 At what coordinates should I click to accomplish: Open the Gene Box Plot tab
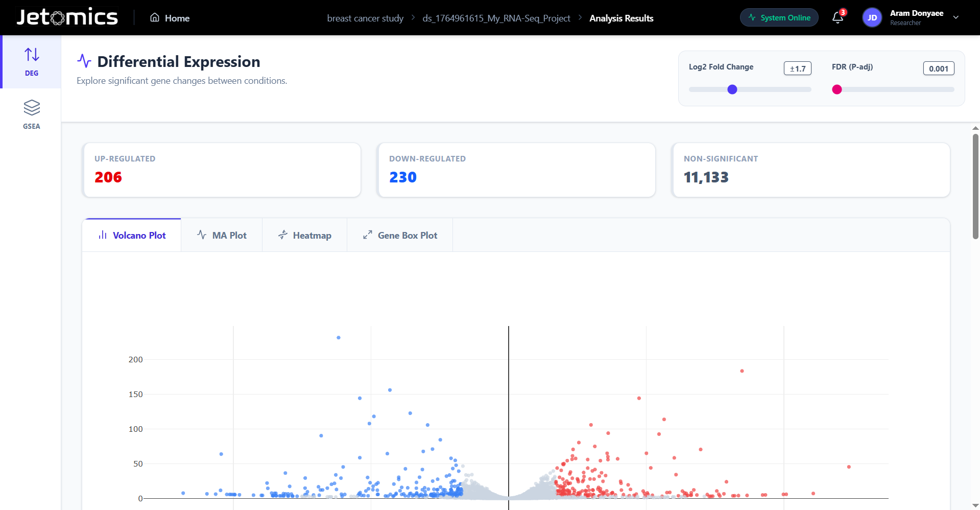point(400,235)
